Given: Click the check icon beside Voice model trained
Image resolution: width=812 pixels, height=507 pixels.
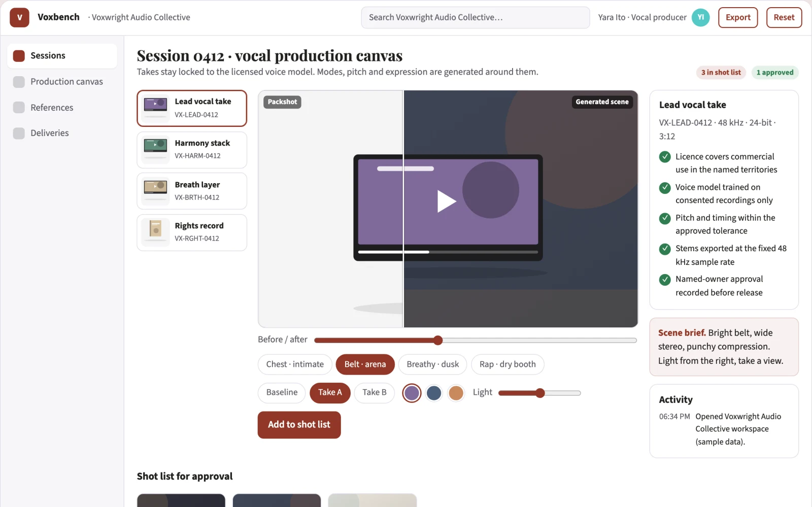Looking at the screenshot, I should pyautogui.click(x=665, y=188).
